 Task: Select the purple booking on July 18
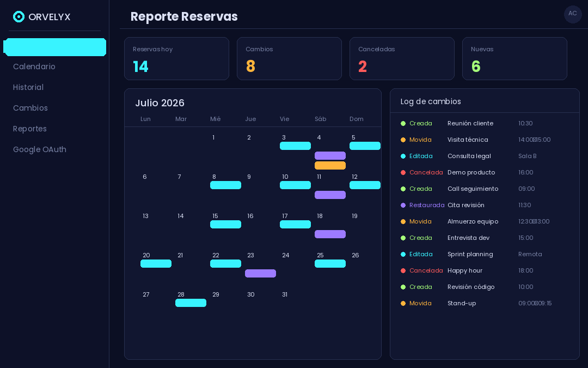click(330, 234)
